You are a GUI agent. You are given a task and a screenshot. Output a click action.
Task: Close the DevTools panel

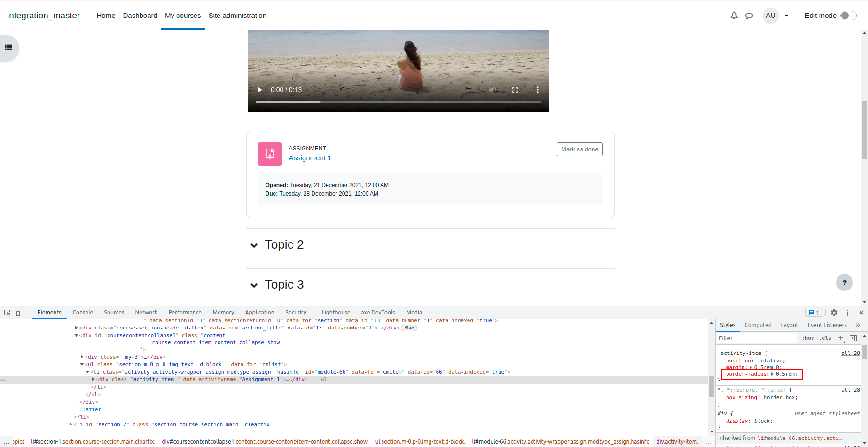coord(861,313)
